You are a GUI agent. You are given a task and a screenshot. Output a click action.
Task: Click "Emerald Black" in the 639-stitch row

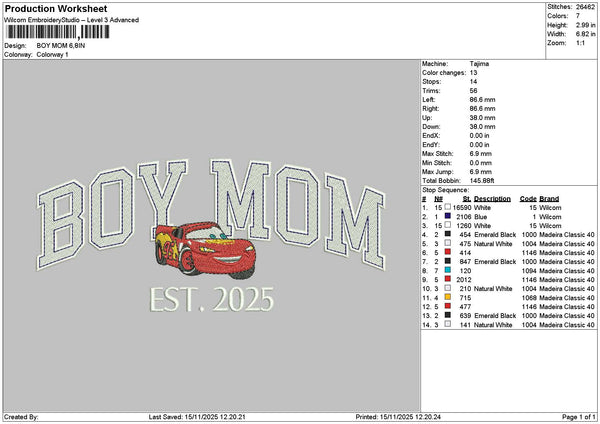click(495, 316)
